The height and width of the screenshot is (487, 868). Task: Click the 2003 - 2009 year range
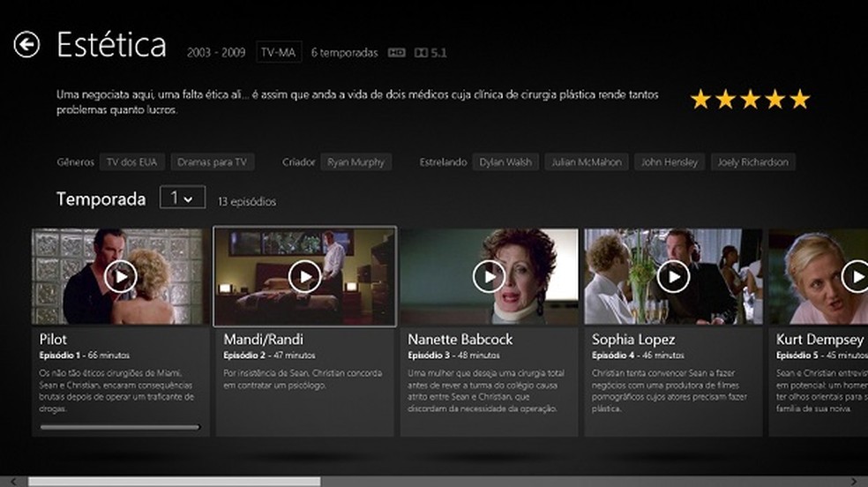[x=216, y=53]
